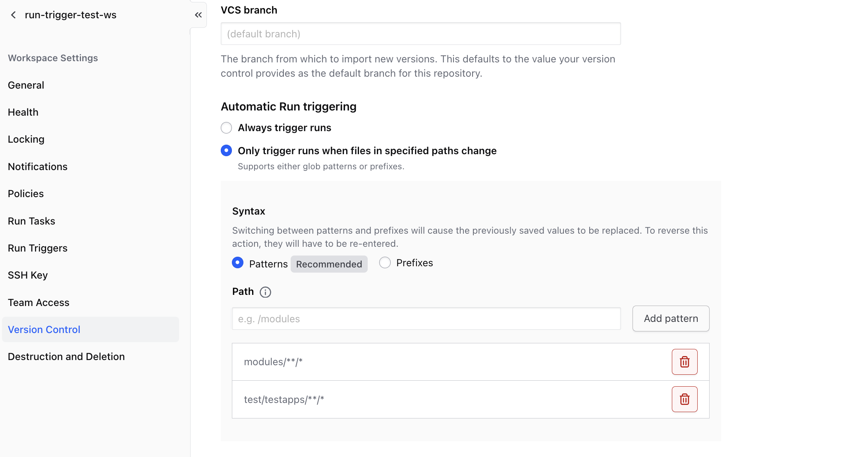Open General workspace settings

(x=26, y=85)
